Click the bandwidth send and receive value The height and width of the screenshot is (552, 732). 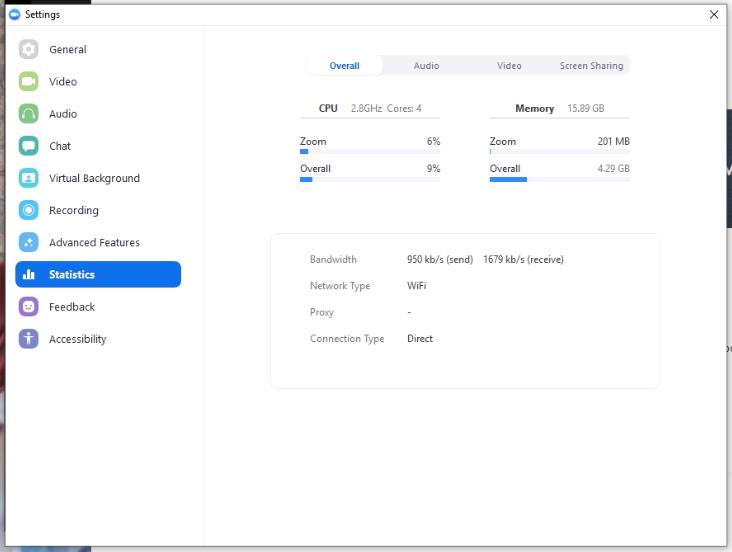[485, 259]
